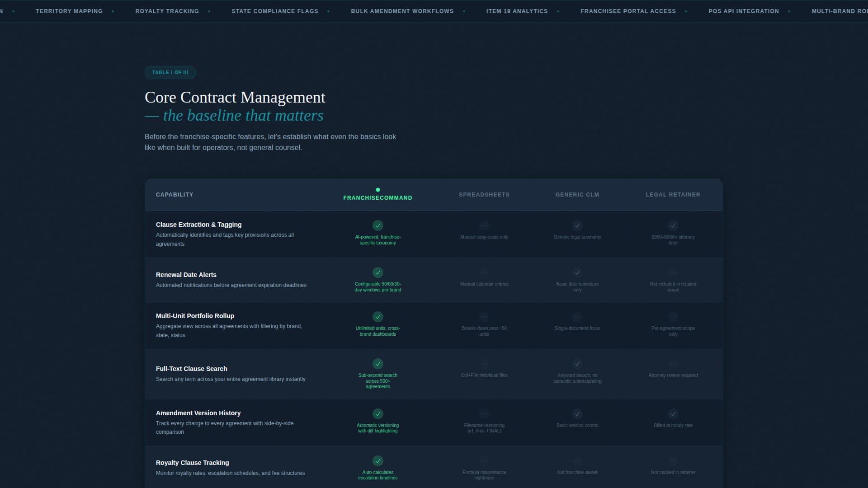This screenshot has width=868, height=488.
Task: Click the FranchiseCommand column header
Action: pos(377,198)
